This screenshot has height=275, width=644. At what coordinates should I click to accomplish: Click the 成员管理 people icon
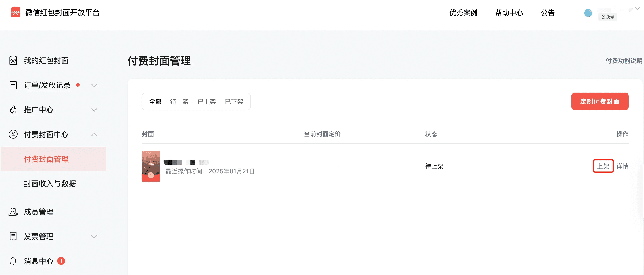(x=13, y=212)
